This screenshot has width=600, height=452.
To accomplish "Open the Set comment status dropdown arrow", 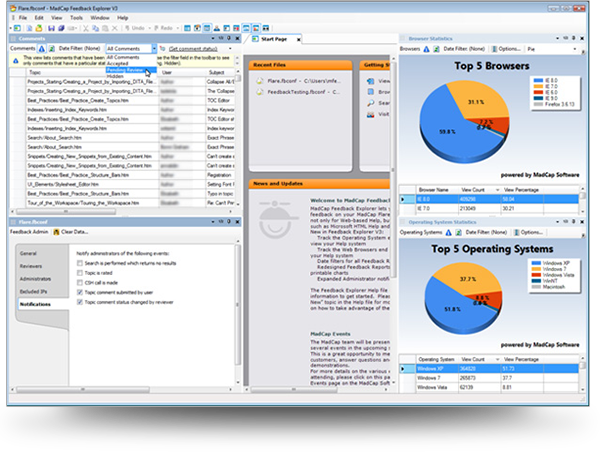I will coord(230,49).
